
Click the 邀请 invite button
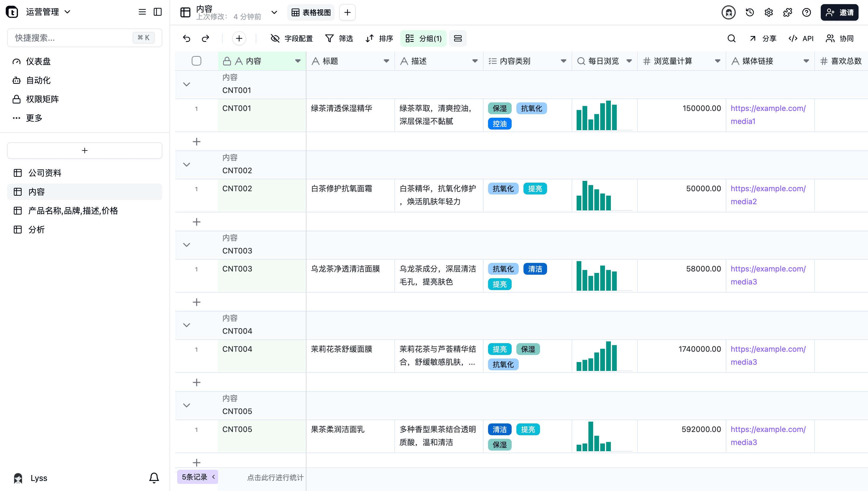[x=840, y=12]
